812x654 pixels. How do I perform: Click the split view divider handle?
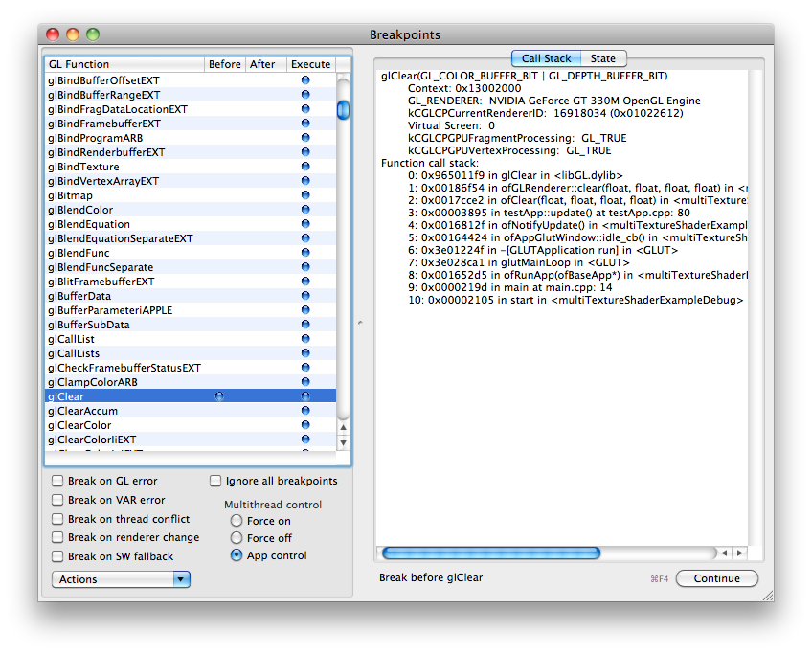pos(360,323)
